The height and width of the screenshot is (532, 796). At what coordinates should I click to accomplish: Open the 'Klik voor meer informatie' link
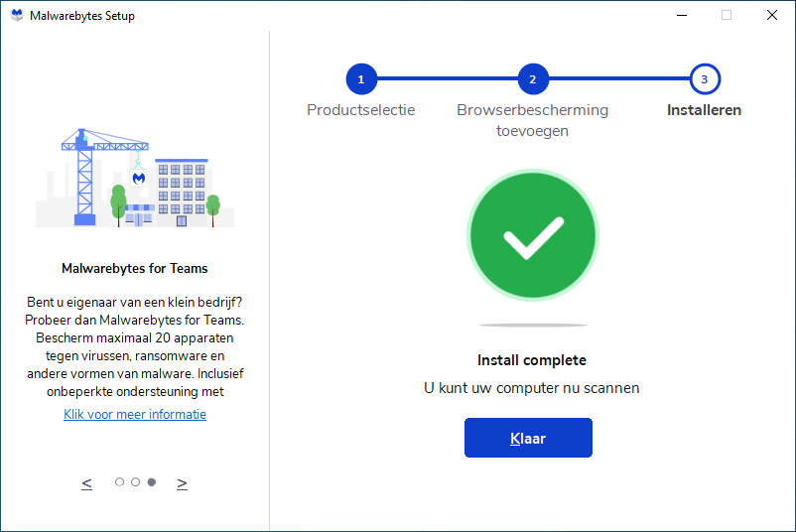click(135, 414)
